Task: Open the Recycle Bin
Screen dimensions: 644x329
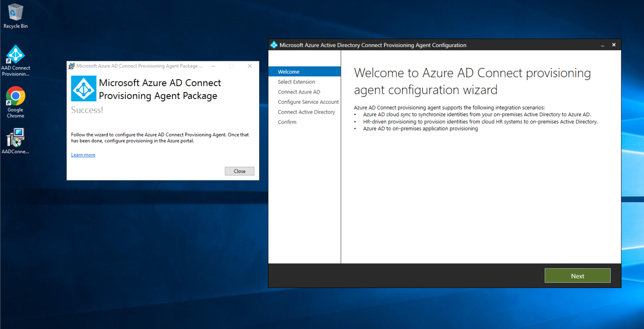Action: click(x=15, y=13)
